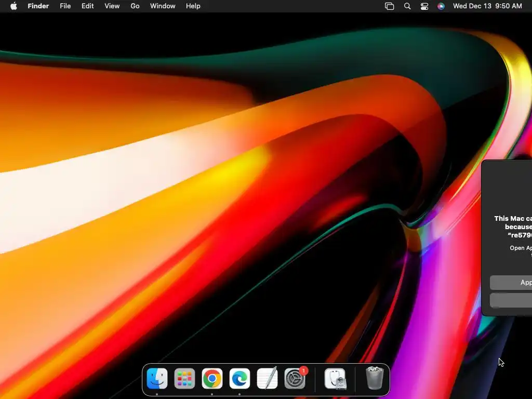Open Disk Utility icon in the Dock
The width and height of the screenshot is (532, 399).
(x=335, y=379)
